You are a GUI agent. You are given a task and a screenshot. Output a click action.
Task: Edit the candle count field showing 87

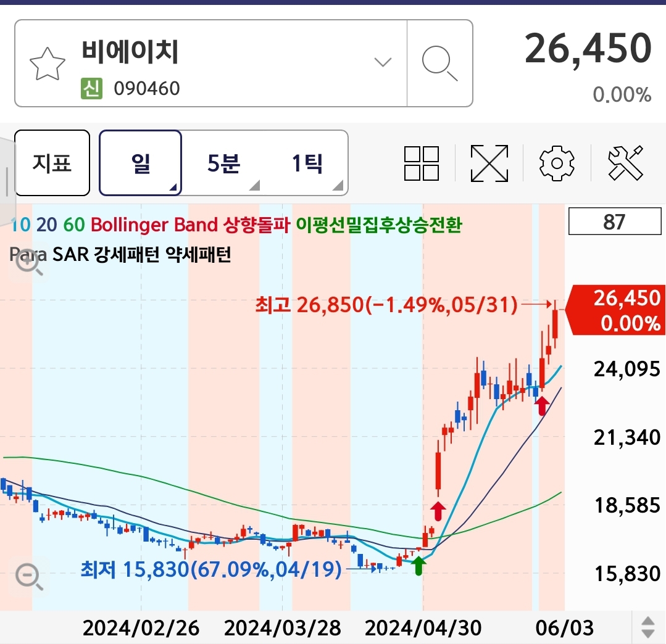pyautogui.click(x=615, y=221)
